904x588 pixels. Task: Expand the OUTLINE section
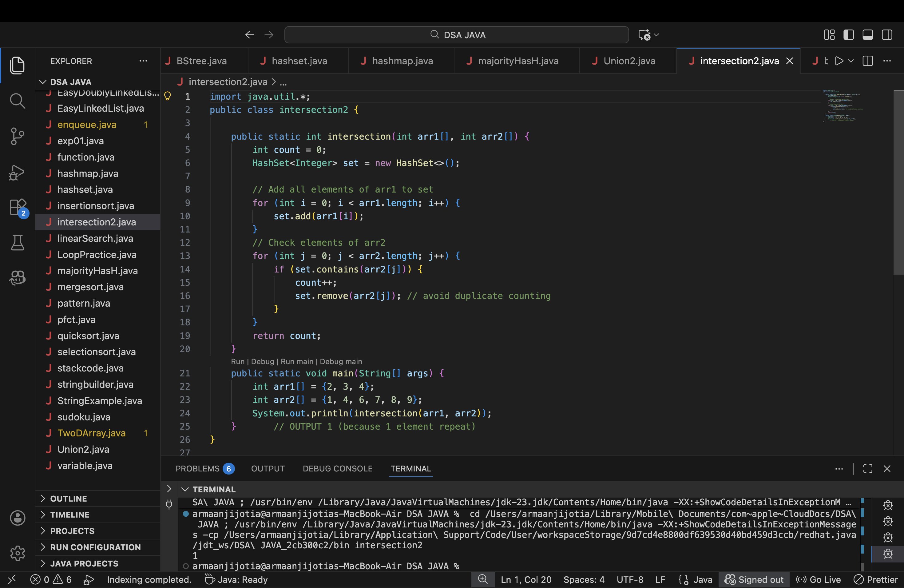tap(68, 499)
